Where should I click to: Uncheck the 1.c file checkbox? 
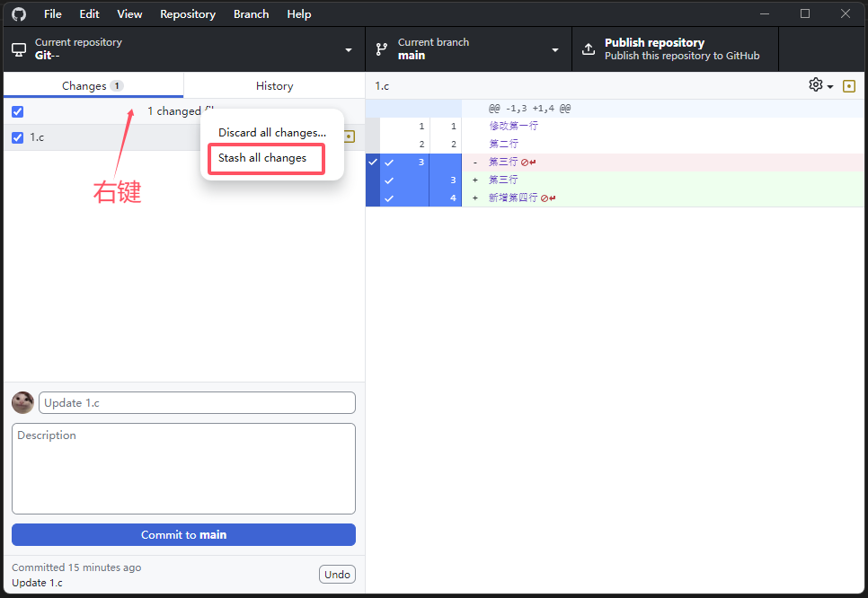[18, 137]
